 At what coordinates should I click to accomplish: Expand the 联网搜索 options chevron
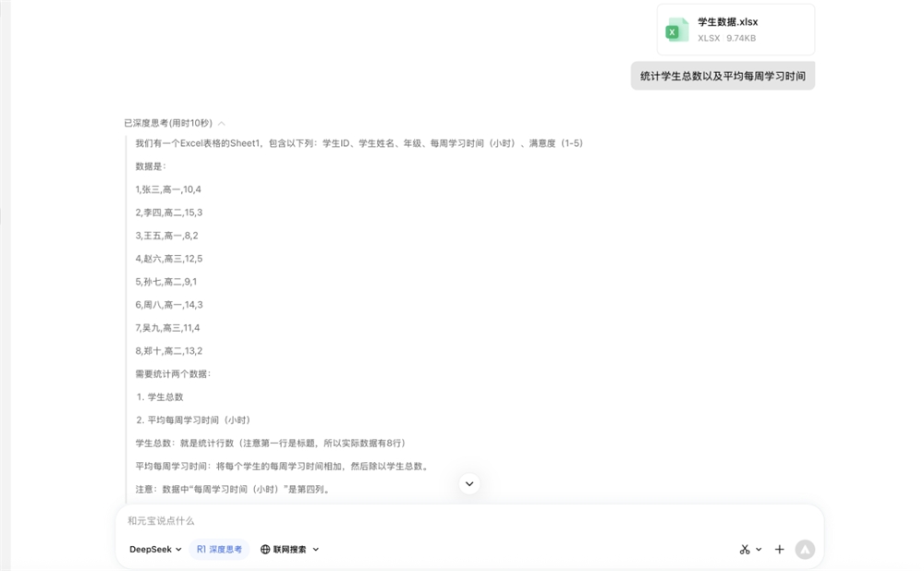coord(316,549)
